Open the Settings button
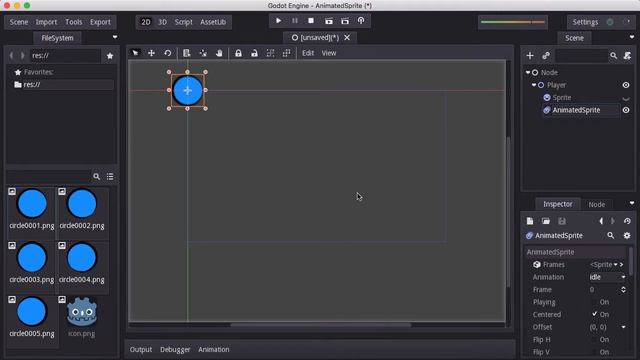The image size is (640, 360). click(x=585, y=22)
